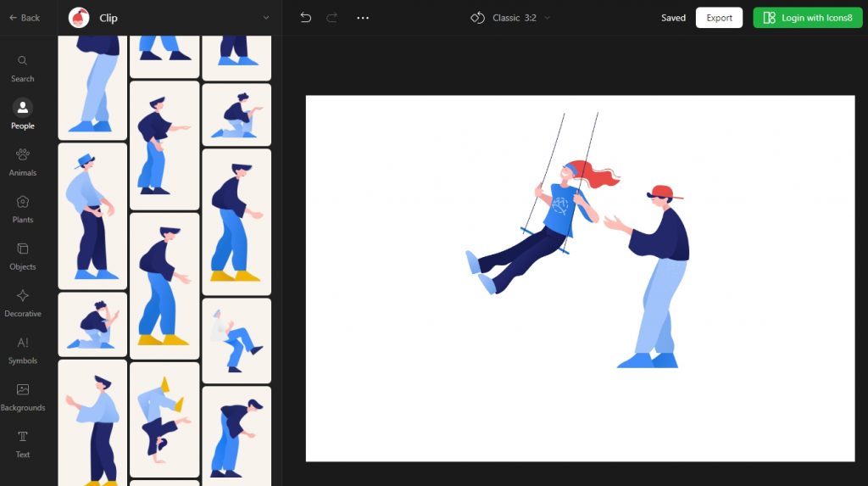Select the Text tool in sidebar
Viewport: 868px width, 486px height.
click(x=23, y=444)
